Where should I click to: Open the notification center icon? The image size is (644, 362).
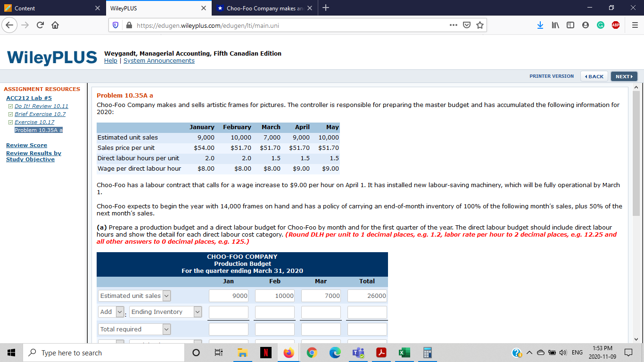[628, 353]
